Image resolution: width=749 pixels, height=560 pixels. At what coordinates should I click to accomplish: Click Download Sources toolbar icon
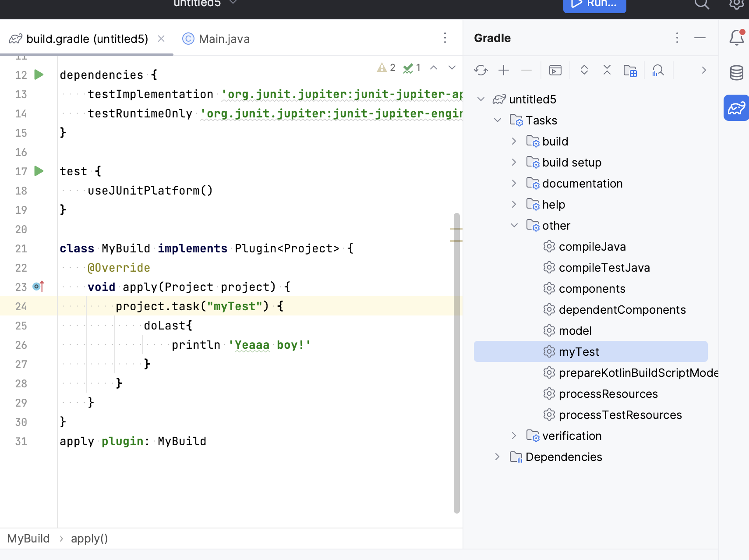click(x=630, y=70)
